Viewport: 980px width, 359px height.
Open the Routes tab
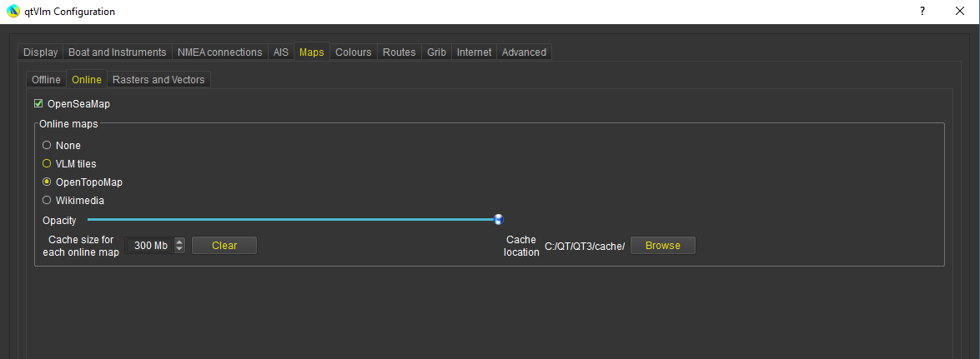point(400,52)
